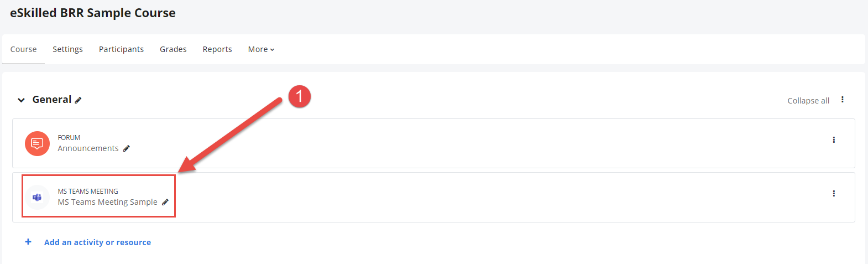Open the Participants tab
The width and height of the screenshot is (868, 264).
pyautogui.click(x=121, y=49)
